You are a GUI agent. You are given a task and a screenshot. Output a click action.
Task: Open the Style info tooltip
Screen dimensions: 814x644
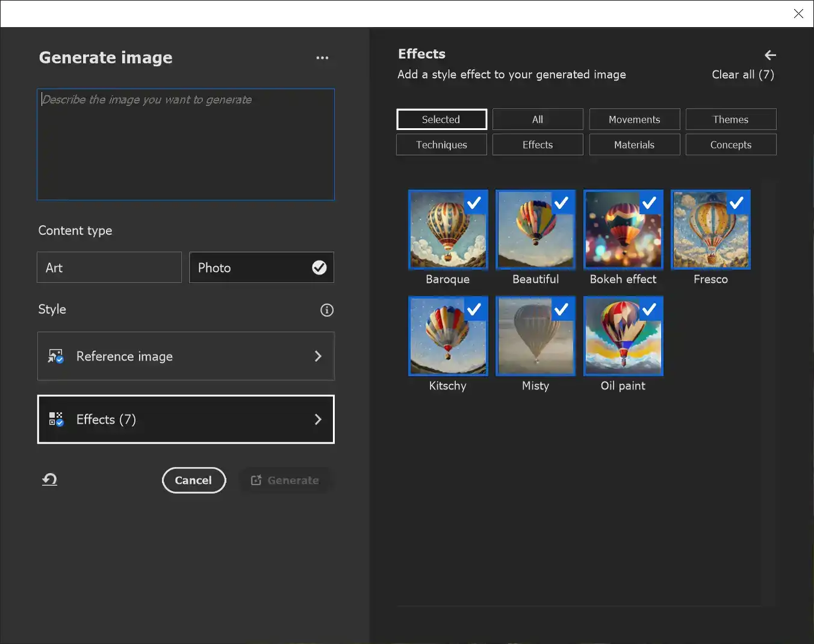click(x=327, y=310)
